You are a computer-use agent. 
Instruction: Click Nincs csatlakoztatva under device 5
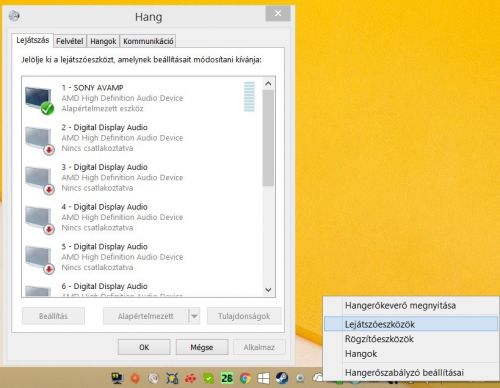97,267
